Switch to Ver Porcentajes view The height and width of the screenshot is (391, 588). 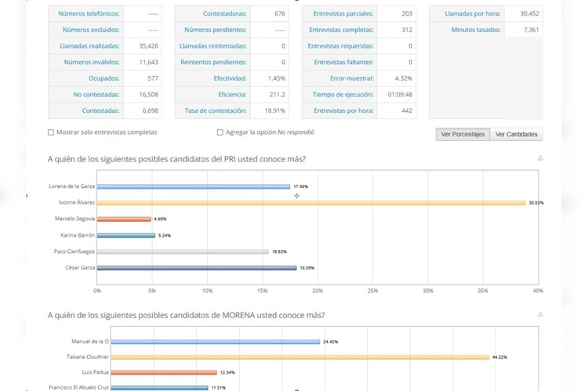[463, 135]
